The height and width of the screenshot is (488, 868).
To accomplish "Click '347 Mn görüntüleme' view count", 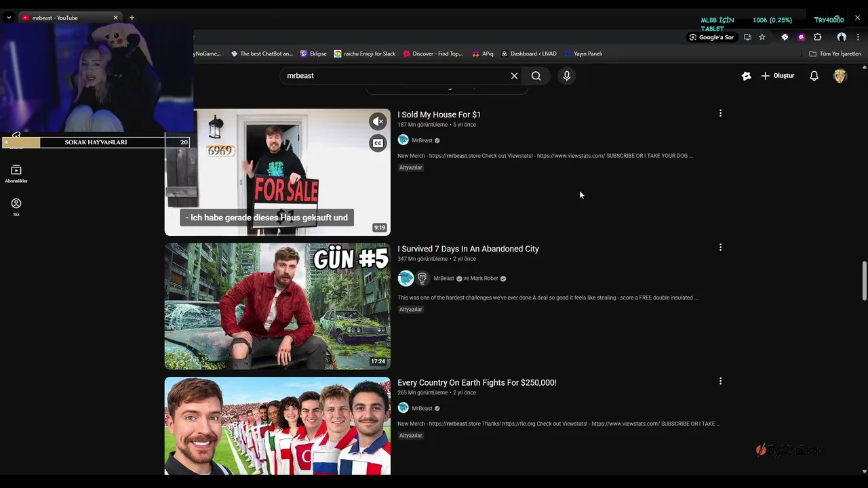I will click(422, 259).
